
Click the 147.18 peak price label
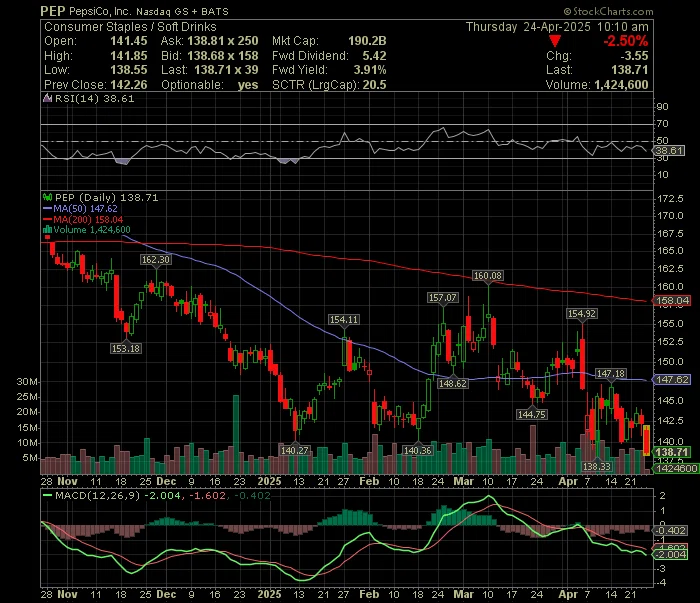611,374
